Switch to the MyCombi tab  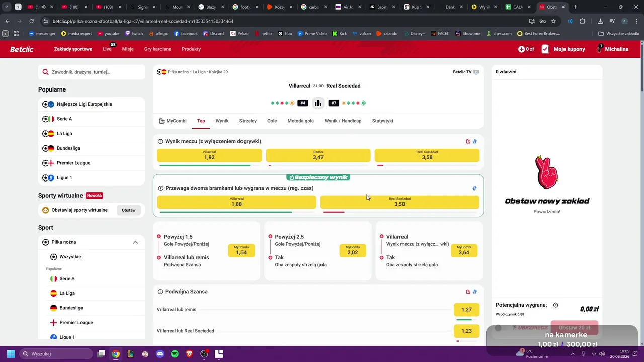(x=173, y=121)
